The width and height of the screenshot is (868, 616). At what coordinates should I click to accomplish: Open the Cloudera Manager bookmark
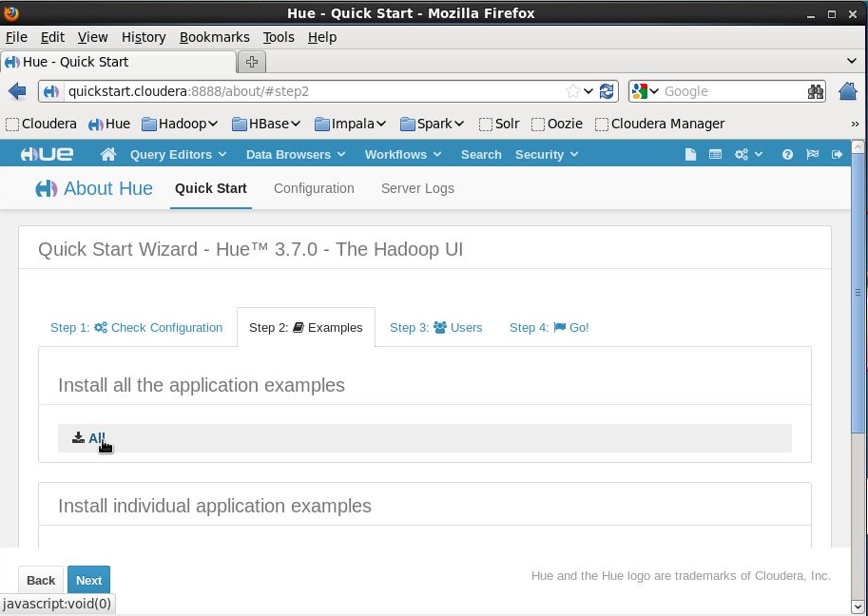[x=660, y=124]
